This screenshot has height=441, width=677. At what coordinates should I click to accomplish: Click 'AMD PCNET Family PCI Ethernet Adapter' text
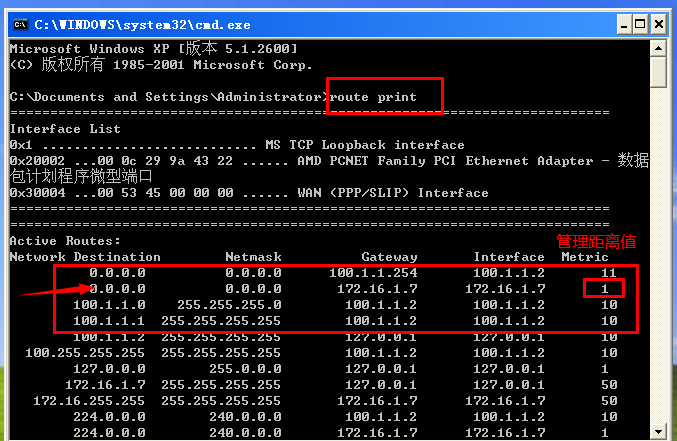(445, 161)
